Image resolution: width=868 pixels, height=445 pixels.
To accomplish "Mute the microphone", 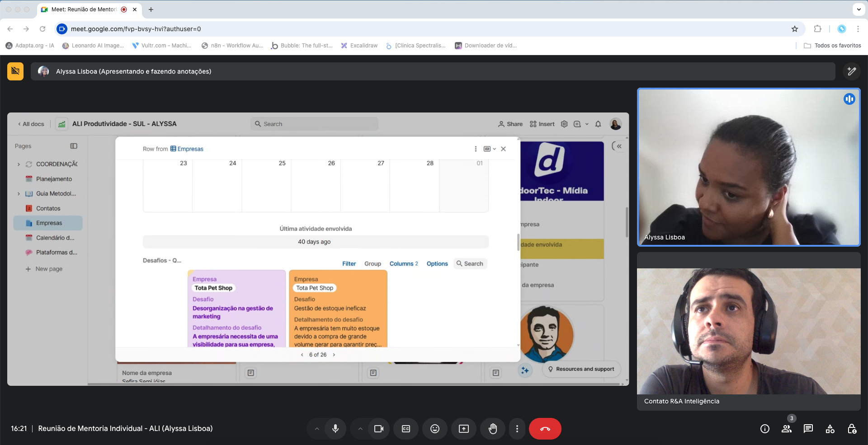I will pyautogui.click(x=335, y=429).
